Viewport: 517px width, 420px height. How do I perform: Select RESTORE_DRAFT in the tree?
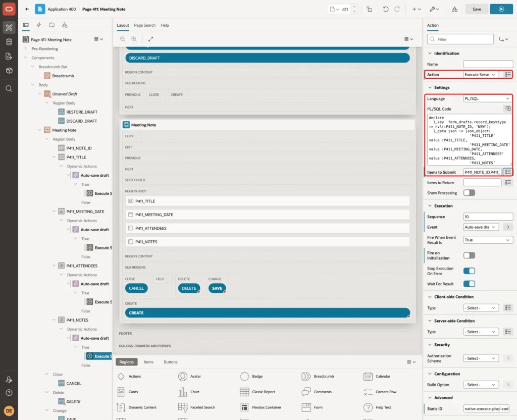[82, 112]
